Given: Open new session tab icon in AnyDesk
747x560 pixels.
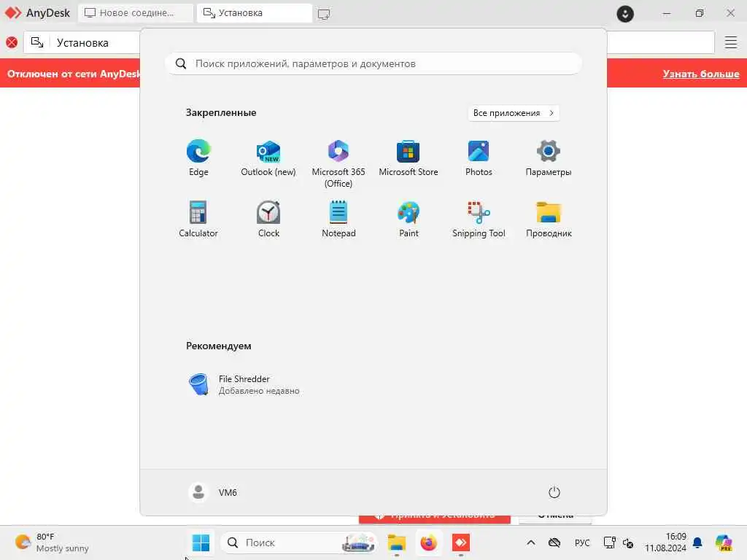Looking at the screenshot, I should click(x=324, y=14).
